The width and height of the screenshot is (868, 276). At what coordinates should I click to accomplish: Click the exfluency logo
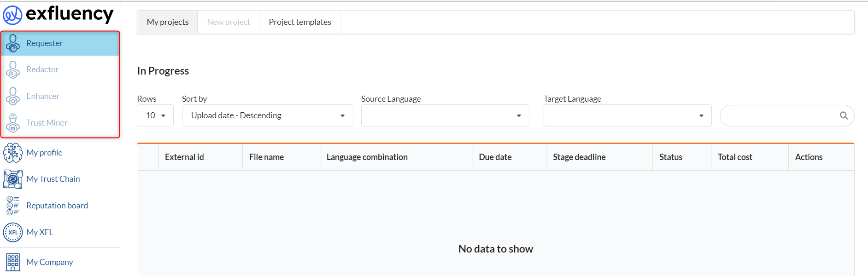[58, 14]
